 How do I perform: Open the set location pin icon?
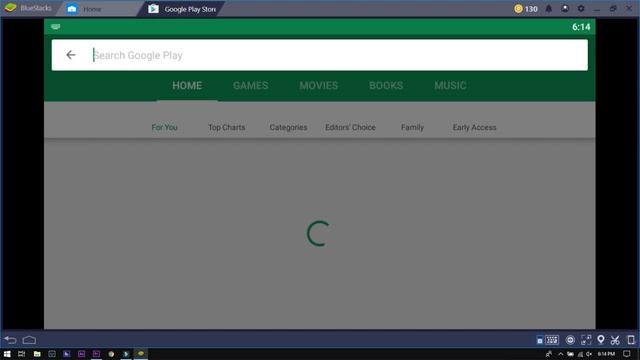click(x=600, y=340)
